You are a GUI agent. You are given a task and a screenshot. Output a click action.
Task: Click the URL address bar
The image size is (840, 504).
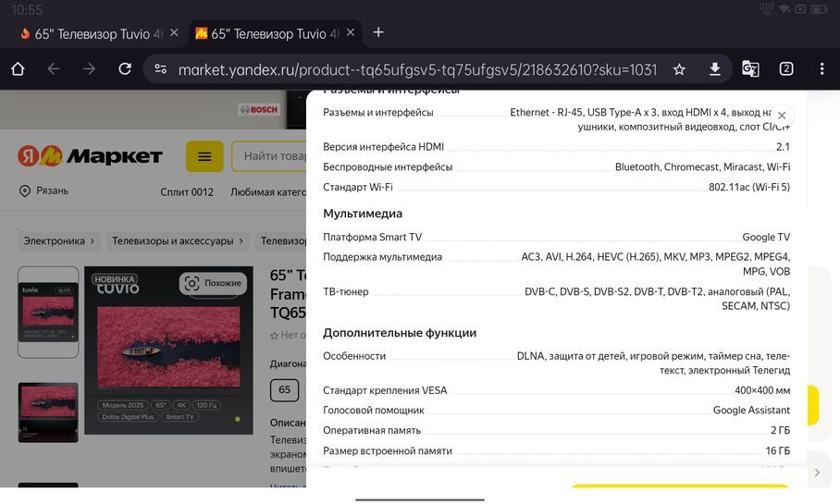[417, 69]
